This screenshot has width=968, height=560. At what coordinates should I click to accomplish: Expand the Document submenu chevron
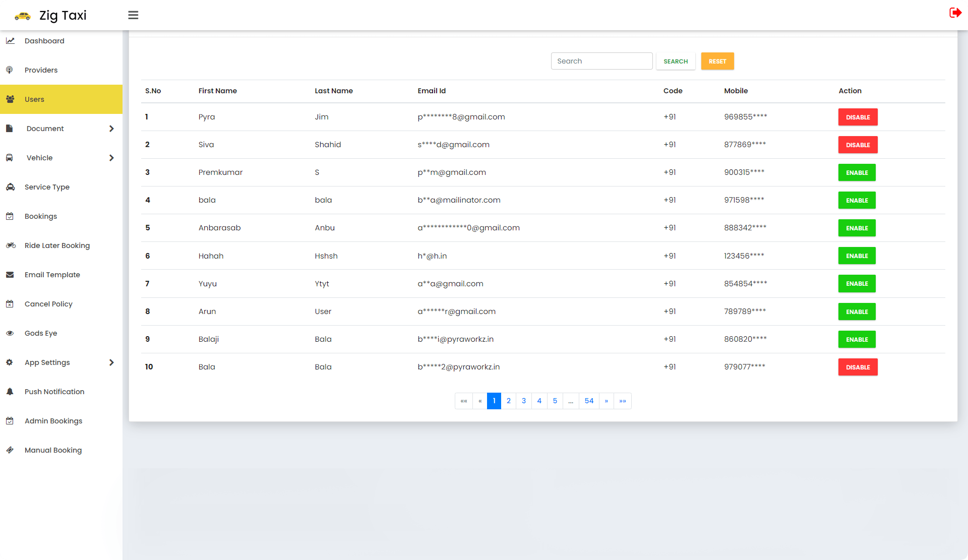pos(111,129)
